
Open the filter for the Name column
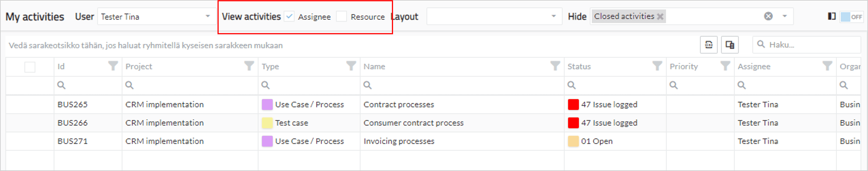click(555, 66)
